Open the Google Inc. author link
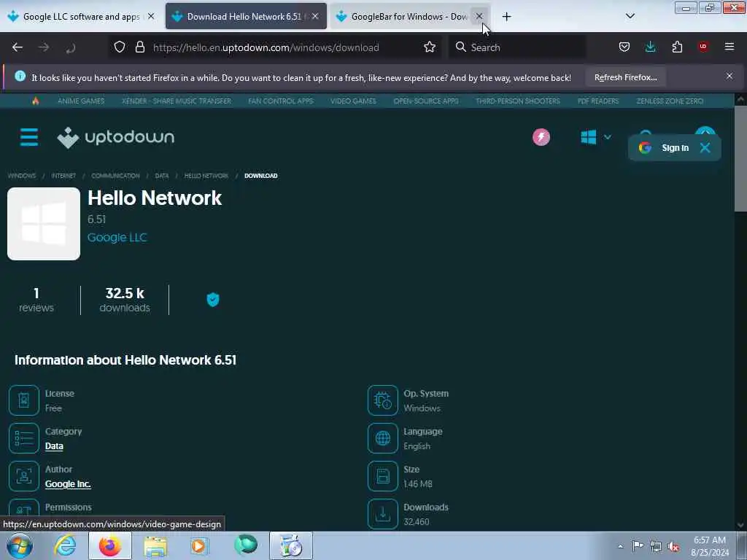Screen dimensions: 747x560 pos(68,484)
